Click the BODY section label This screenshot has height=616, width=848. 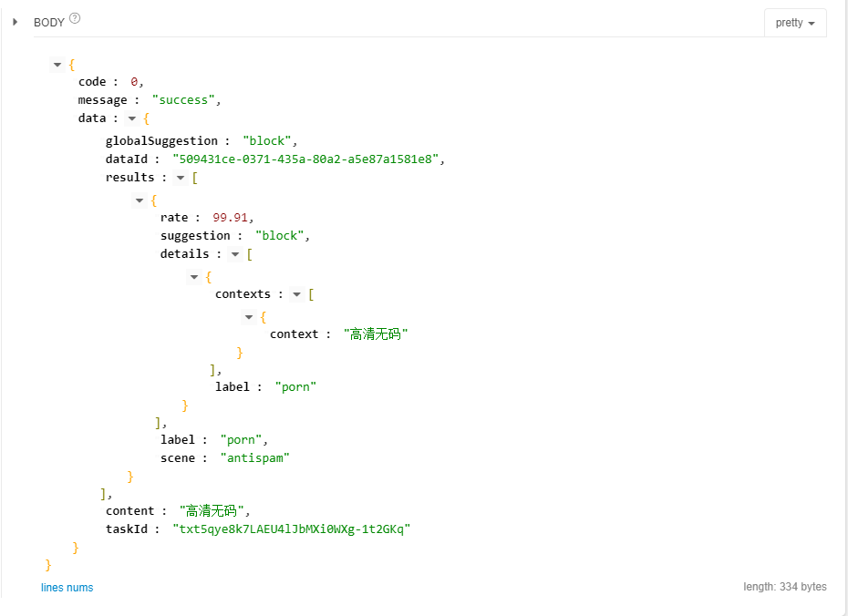click(48, 23)
